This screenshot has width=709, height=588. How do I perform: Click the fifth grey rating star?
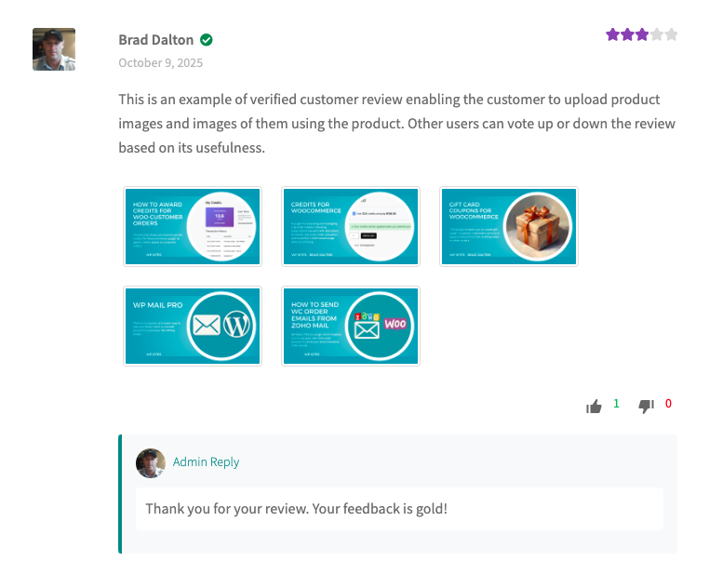point(671,35)
